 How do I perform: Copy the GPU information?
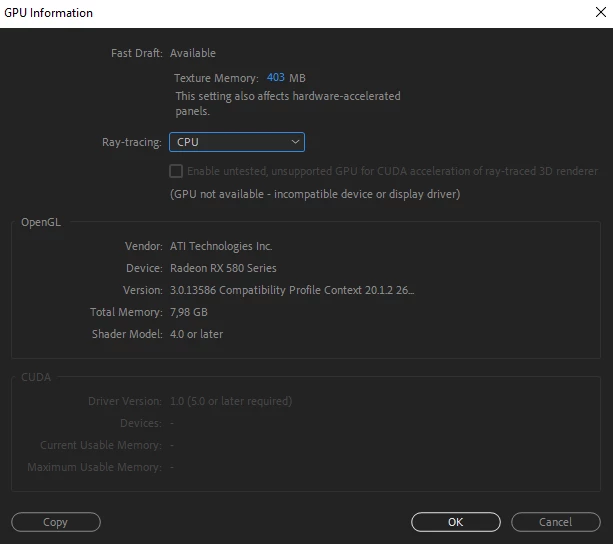(56, 522)
